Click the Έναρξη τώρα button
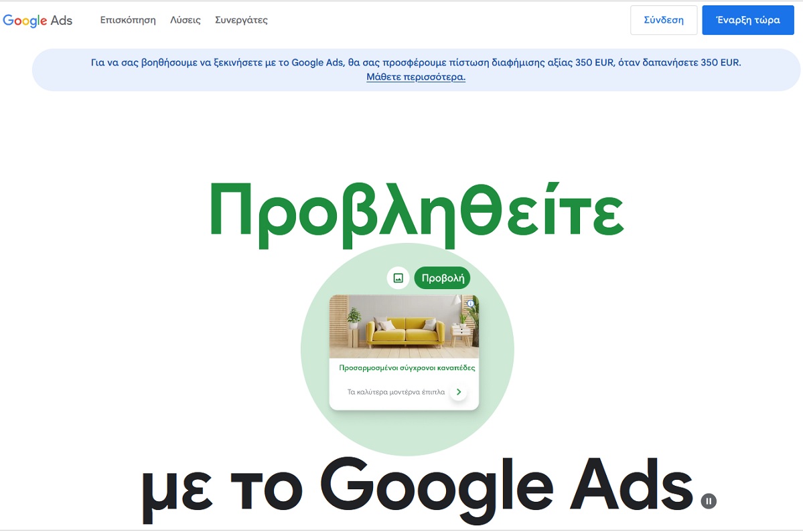 point(747,20)
